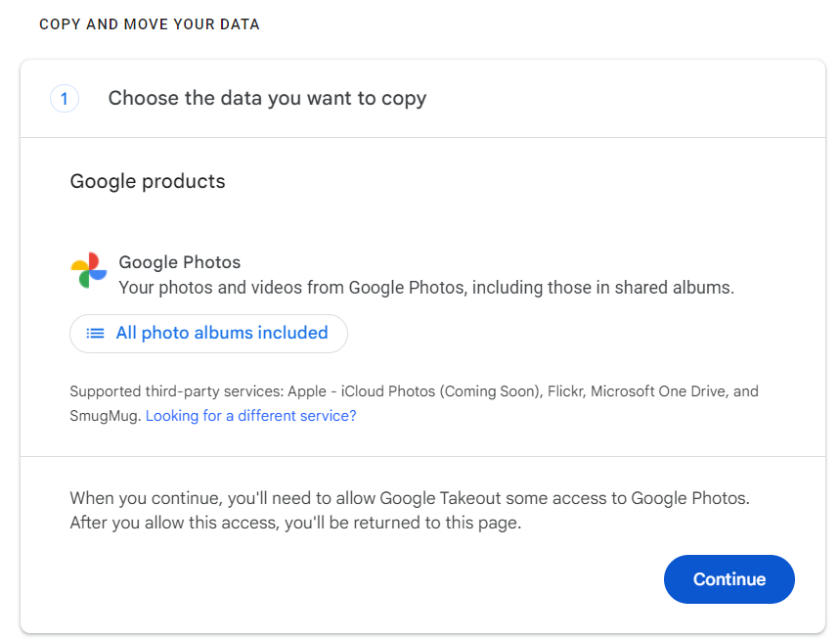Open the Looking for a different service link

250,416
